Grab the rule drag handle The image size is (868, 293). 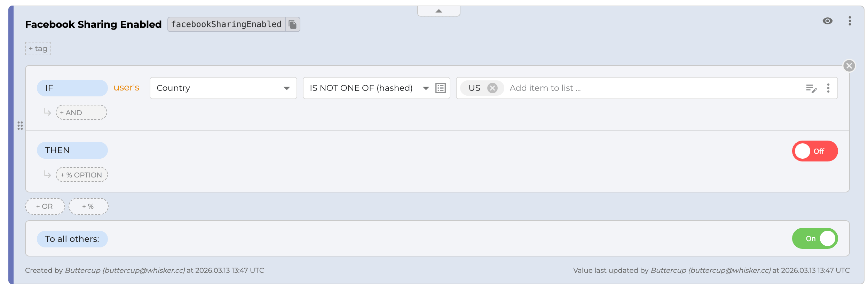[20, 126]
